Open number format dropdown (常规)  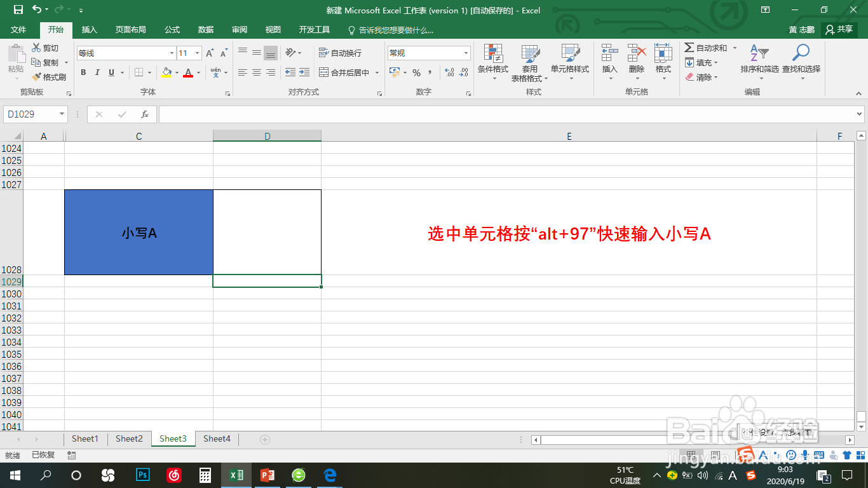tap(466, 53)
